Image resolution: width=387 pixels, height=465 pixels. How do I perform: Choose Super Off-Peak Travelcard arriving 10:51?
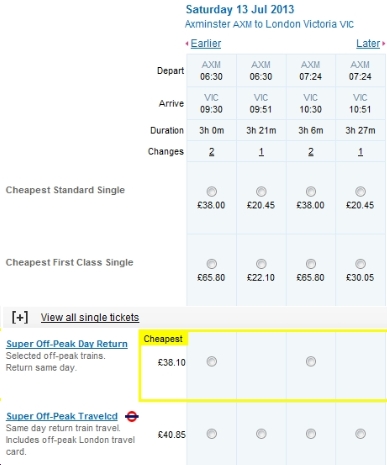click(360, 434)
